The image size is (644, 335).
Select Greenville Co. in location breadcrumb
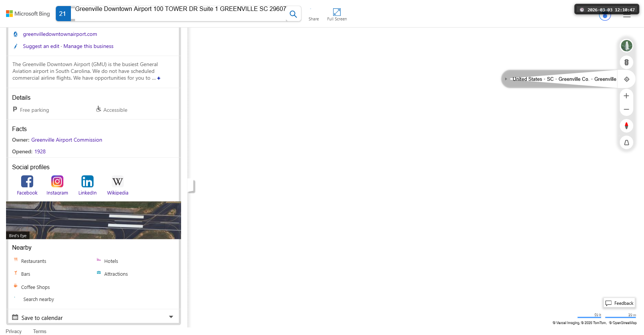(x=573, y=79)
